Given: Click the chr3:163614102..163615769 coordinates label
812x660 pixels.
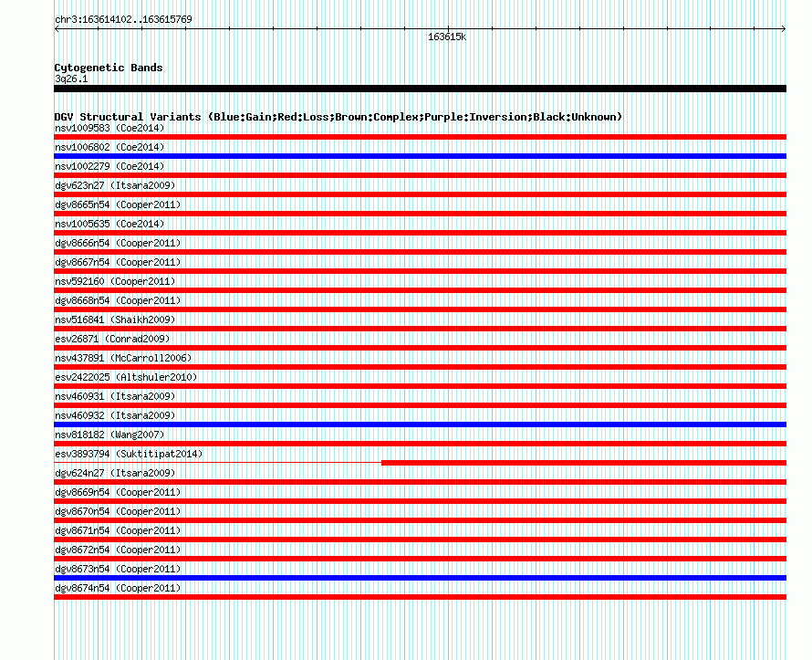Looking at the screenshot, I should (x=123, y=19).
